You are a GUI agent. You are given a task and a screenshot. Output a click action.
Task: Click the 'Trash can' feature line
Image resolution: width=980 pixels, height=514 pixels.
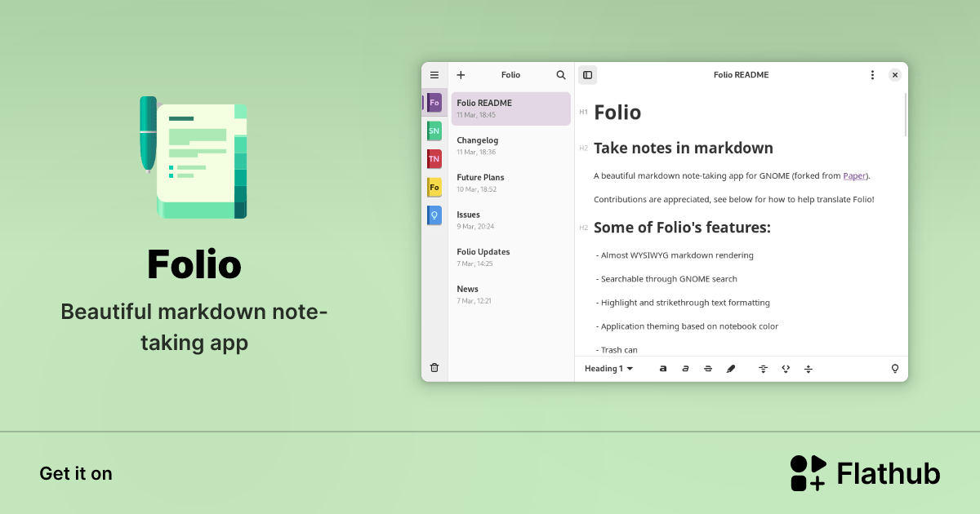pos(617,350)
